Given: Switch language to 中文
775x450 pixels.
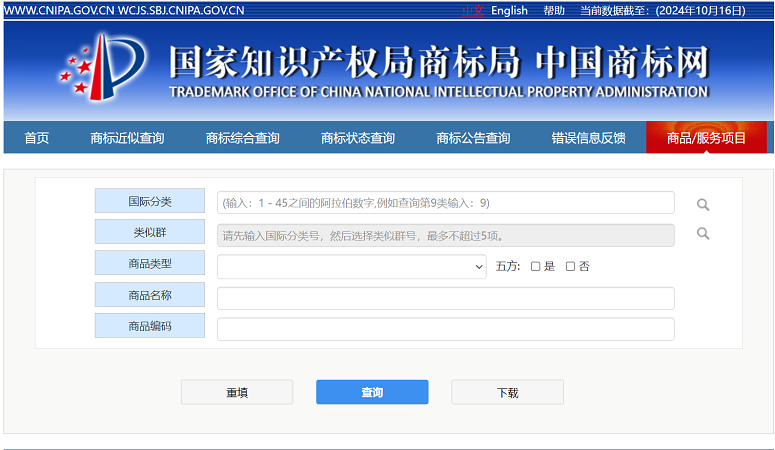Looking at the screenshot, I should (x=473, y=10).
